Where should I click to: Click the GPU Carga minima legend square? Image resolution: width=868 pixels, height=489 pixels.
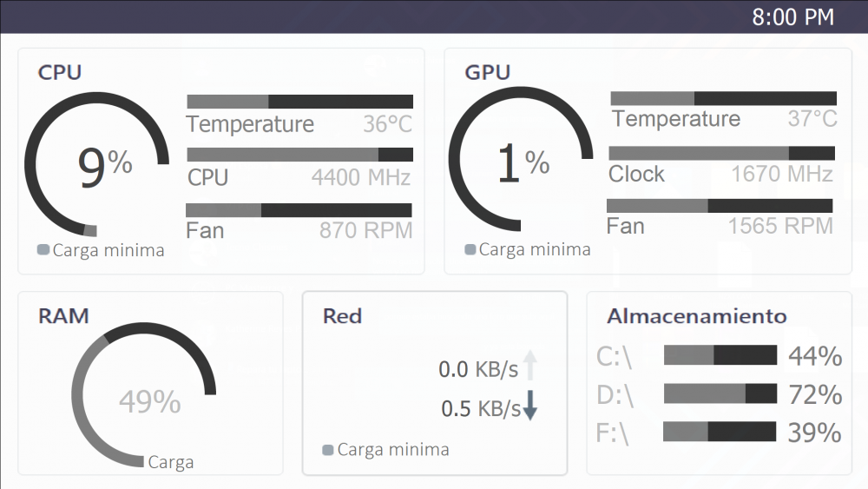pyautogui.click(x=470, y=250)
